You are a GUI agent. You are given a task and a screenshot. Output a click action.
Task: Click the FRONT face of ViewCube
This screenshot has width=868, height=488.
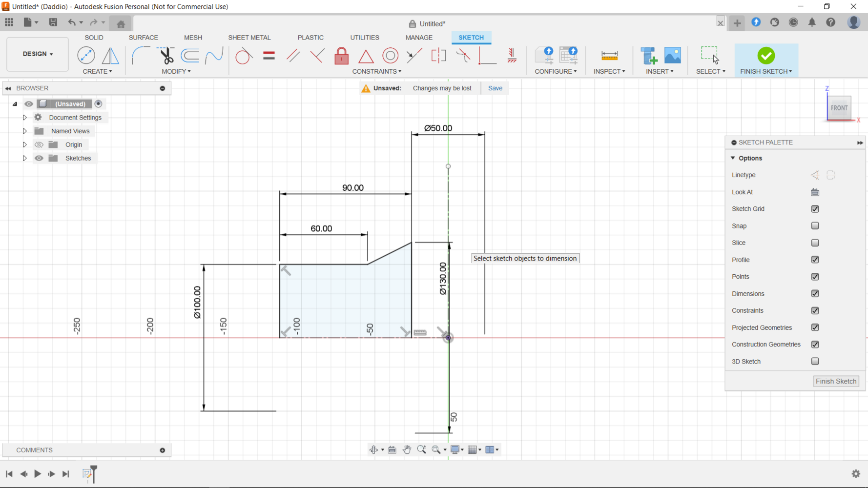tap(839, 108)
